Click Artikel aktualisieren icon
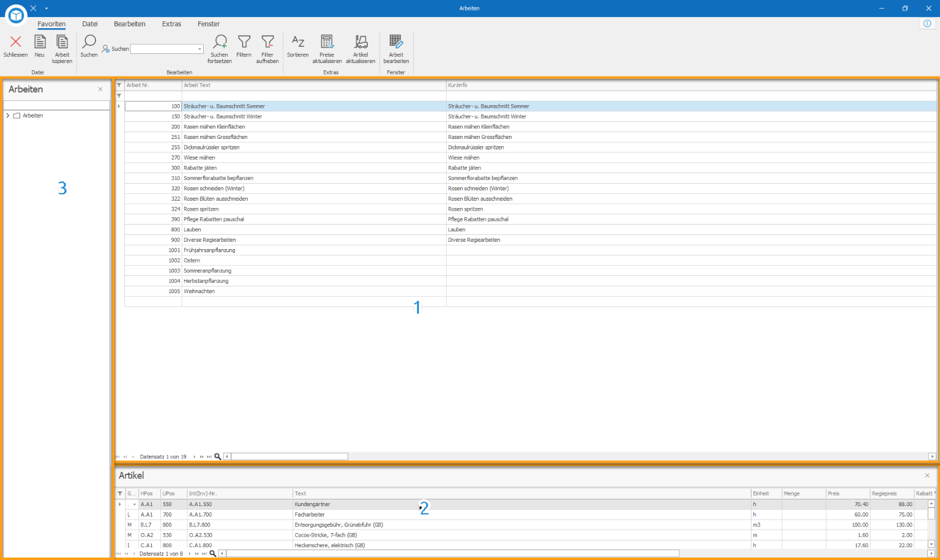 tap(360, 42)
